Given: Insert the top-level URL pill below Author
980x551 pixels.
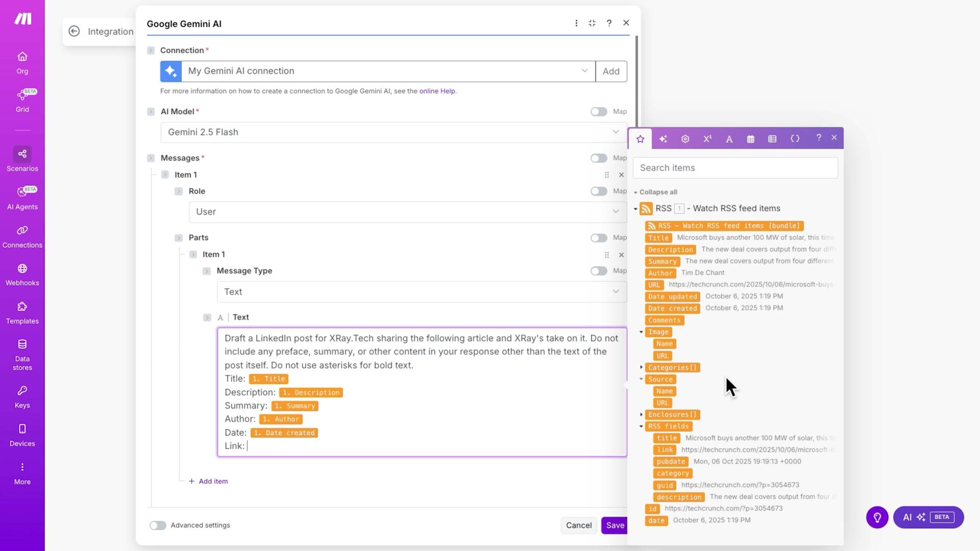Looking at the screenshot, I should point(654,285).
